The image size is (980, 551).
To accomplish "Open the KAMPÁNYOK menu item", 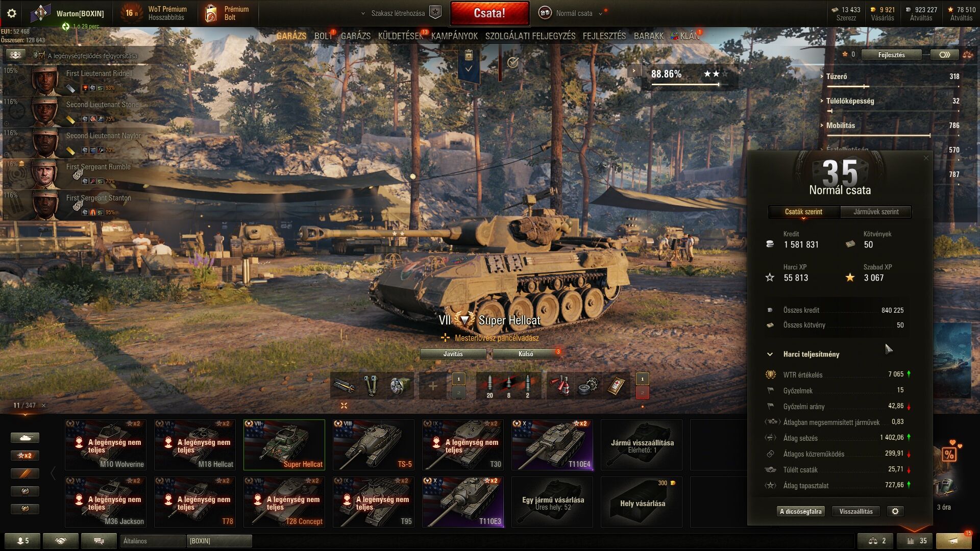I will tap(454, 36).
